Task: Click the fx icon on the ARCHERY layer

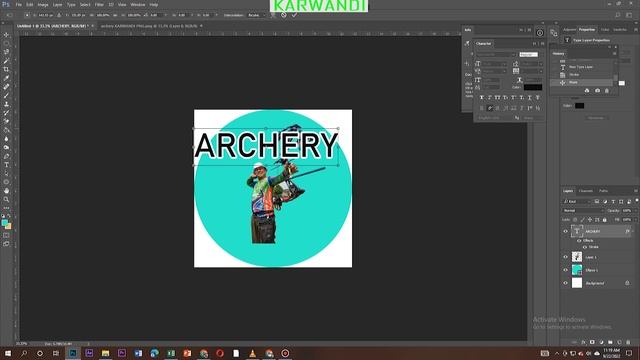Action: 627,231
